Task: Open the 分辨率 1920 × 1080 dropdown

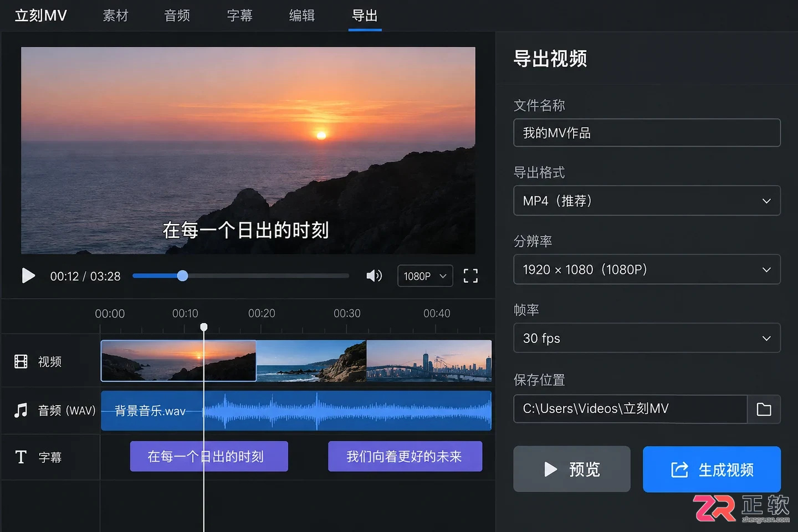Action: click(x=647, y=269)
